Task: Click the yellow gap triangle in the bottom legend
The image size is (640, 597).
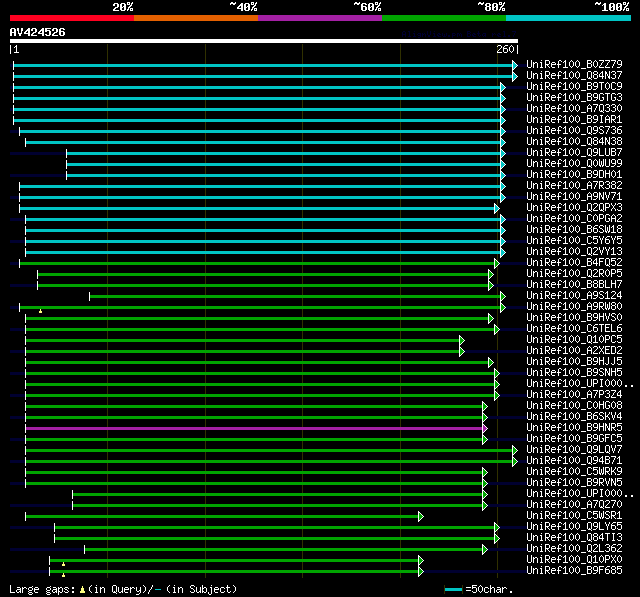Action: tap(82, 590)
